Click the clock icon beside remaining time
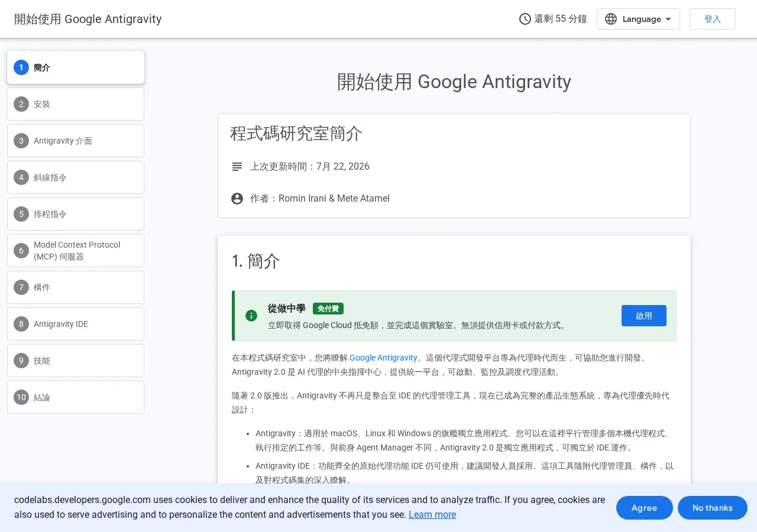Screen dimensions: 757x532 coord(525,19)
